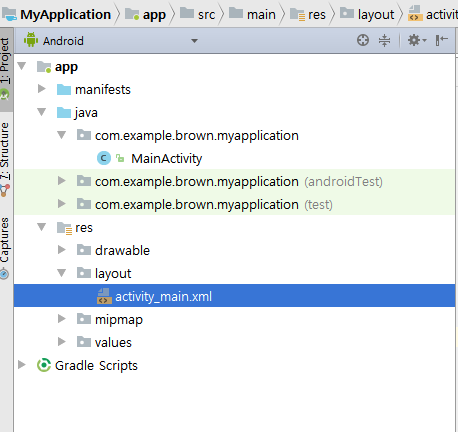Open the project view settings gear
The image size is (458, 432).
point(417,40)
